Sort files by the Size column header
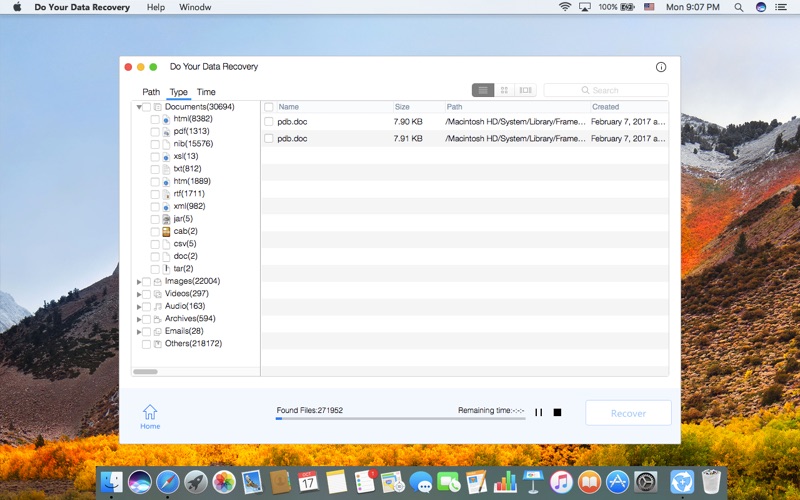The width and height of the screenshot is (800, 500). click(402, 107)
